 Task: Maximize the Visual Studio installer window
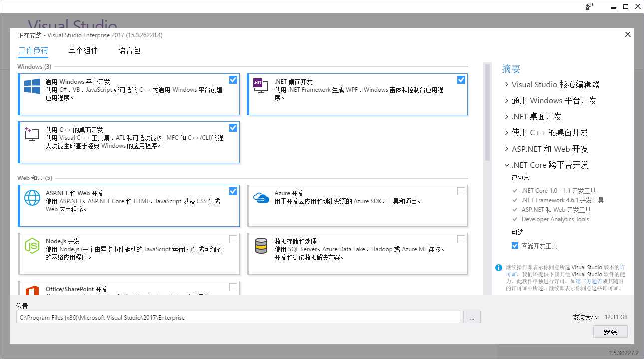(625, 6)
